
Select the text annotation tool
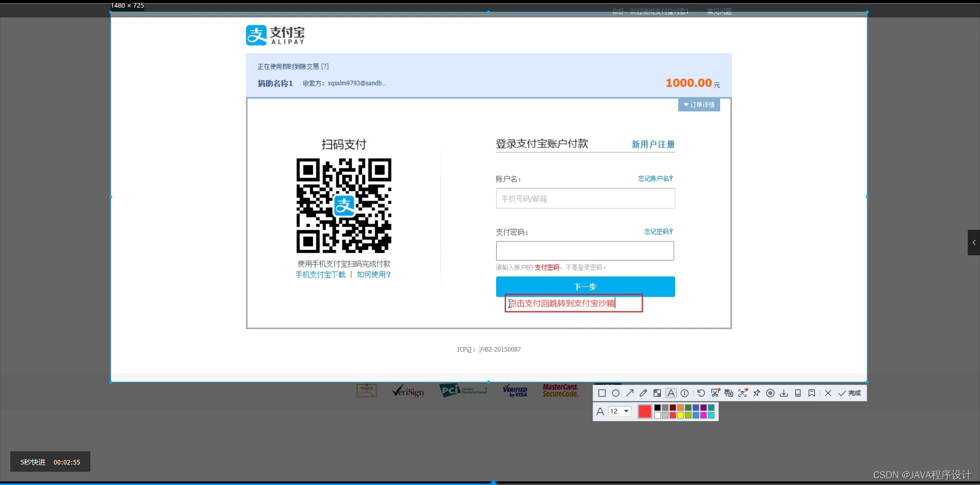tap(671, 393)
